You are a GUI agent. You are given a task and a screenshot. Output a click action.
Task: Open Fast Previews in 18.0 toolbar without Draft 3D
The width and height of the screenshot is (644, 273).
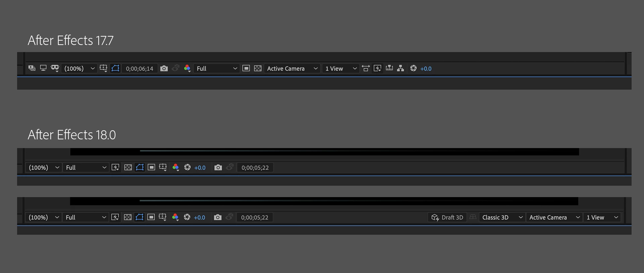(x=115, y=167)
